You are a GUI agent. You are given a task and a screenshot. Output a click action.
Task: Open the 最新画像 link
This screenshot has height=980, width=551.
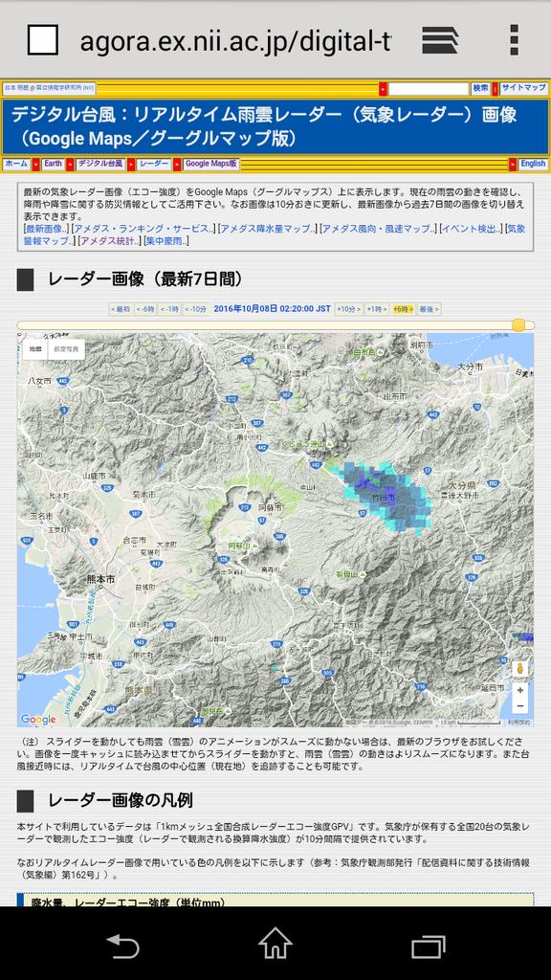tap(46, 229)
